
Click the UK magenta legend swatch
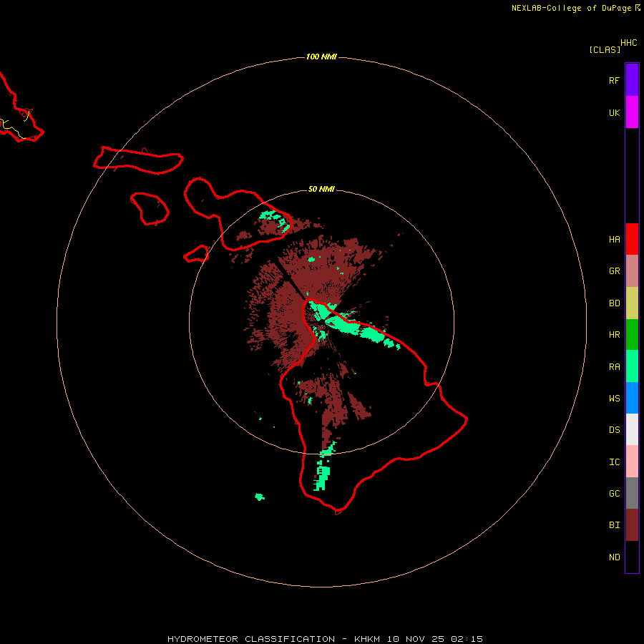coord(632,112)
